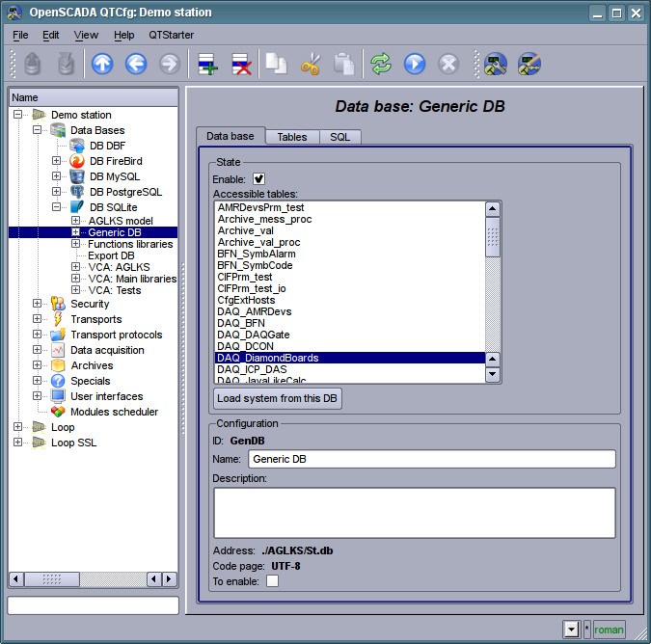This screenshot has height=644, width=651.
Task: Select User interfaces in the tree
Action: tap(107, 396)
